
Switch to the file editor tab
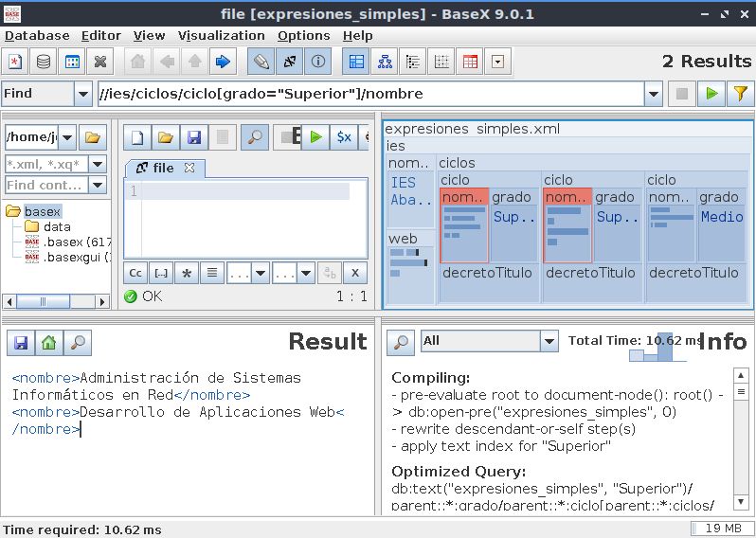click(x=164, y=168)
